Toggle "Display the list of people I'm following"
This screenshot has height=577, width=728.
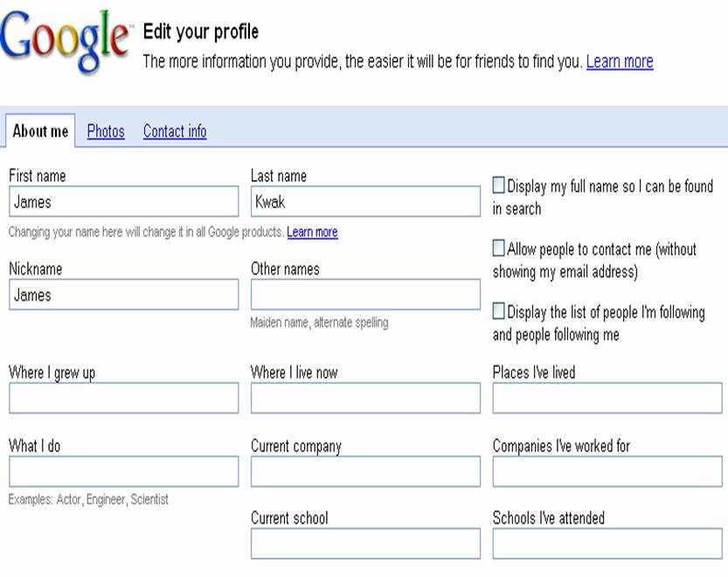pyautogui.click(x=498, y=310)
